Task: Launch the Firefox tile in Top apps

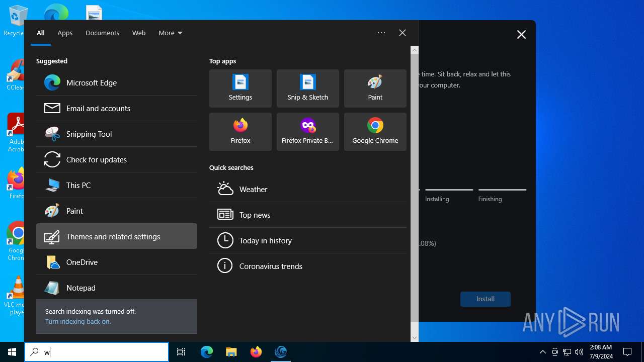Action: click(240, 132)
